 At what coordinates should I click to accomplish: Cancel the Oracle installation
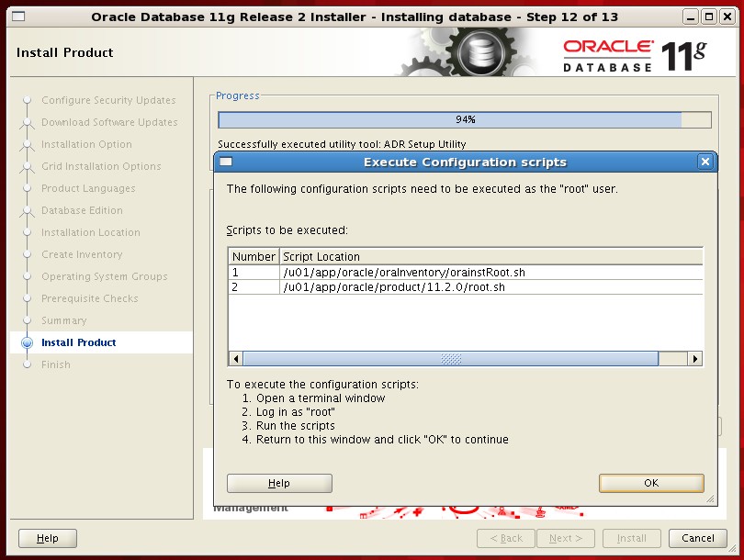[697, 538]
